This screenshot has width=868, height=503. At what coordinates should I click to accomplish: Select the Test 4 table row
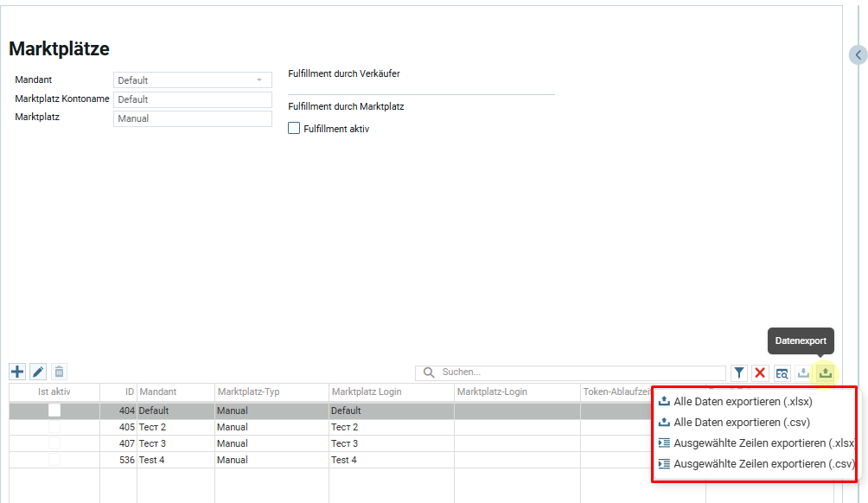pos(259,460)
